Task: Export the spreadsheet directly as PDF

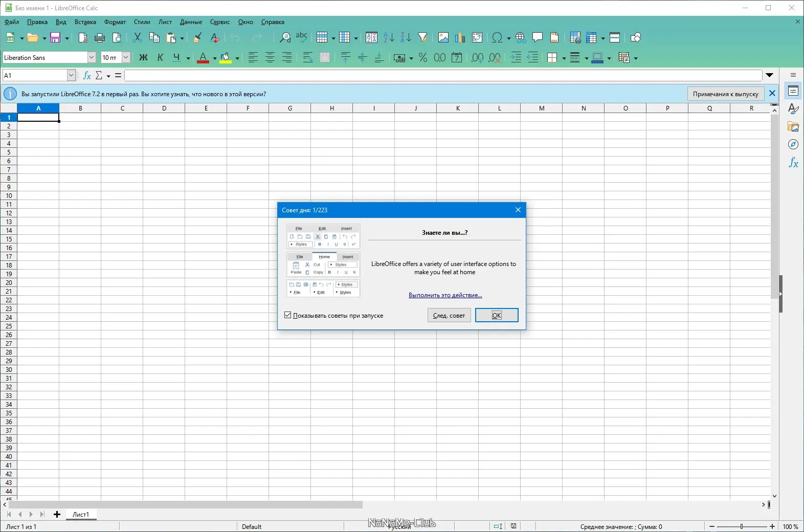Action: (83, 37)
